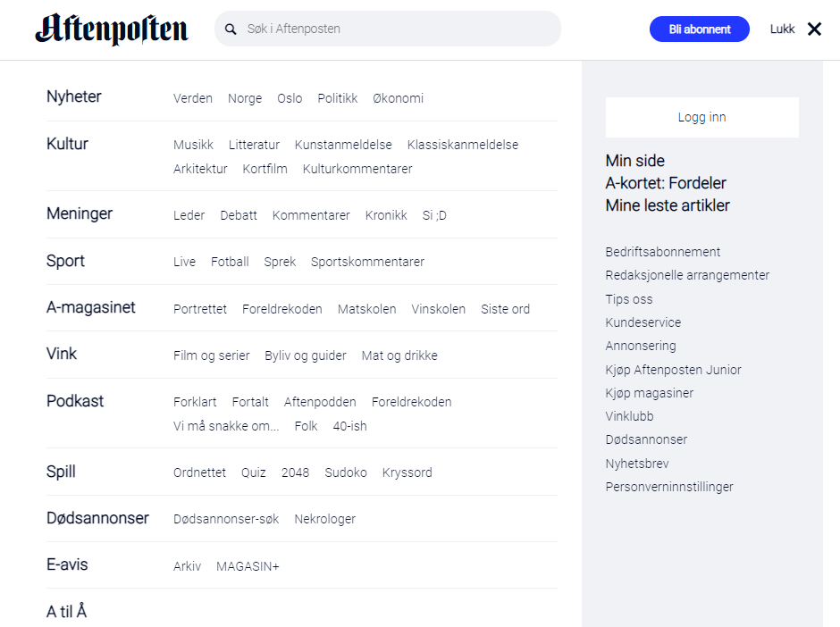Open the Kultur section
Screen dimensions: 840x627
[x=67, y=144]
